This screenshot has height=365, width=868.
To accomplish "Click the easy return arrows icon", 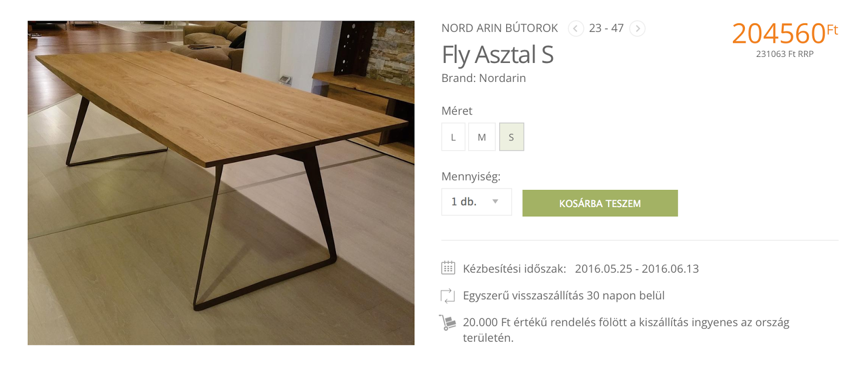I will coord(448,296).
